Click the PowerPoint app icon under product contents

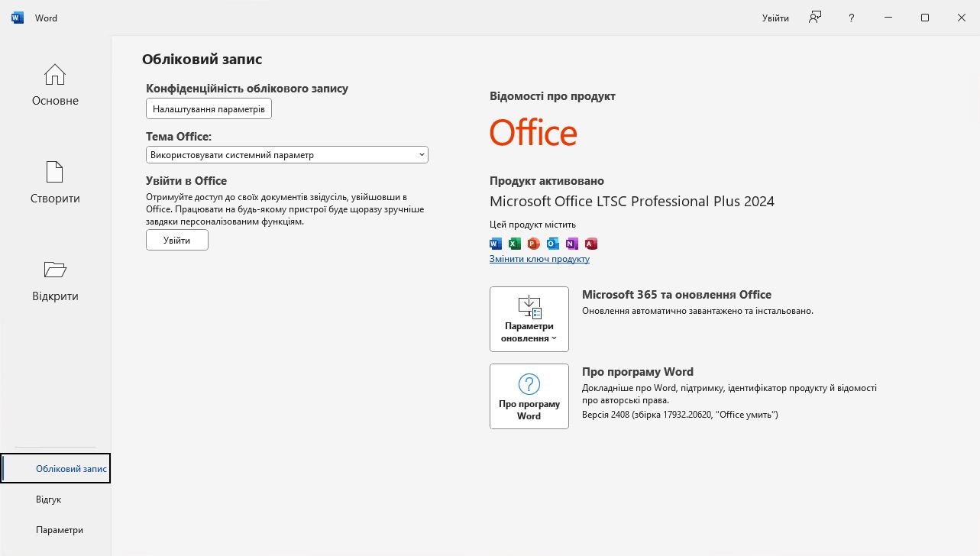(534, 244)
